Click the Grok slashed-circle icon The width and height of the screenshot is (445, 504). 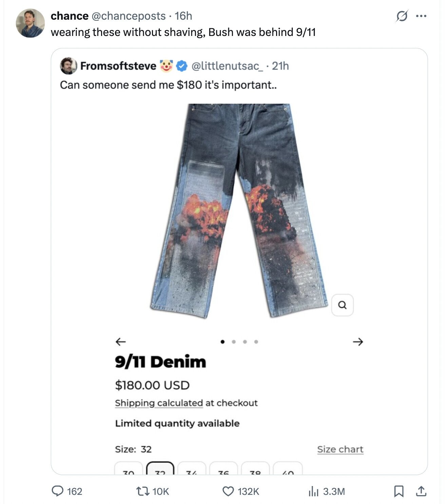[x=402, y=16]
